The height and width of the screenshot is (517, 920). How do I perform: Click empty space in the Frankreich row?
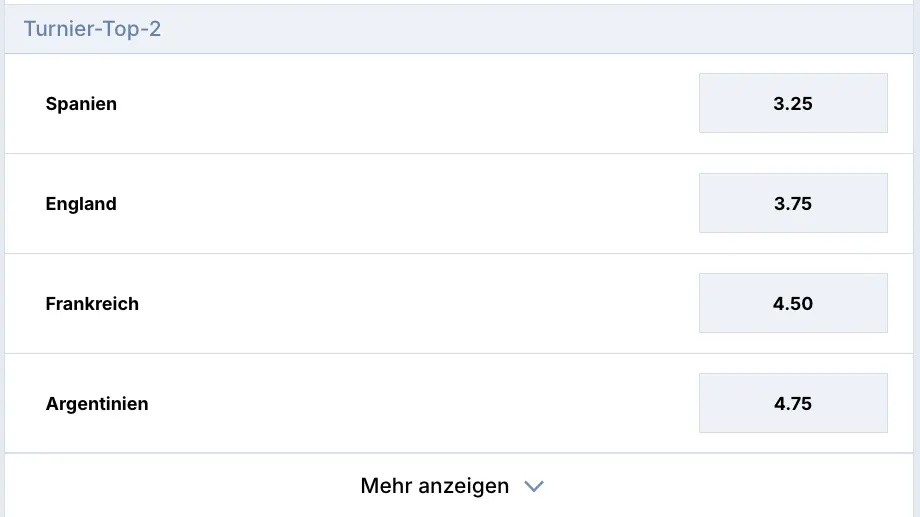pyautogui.click(x=400, y=304)
